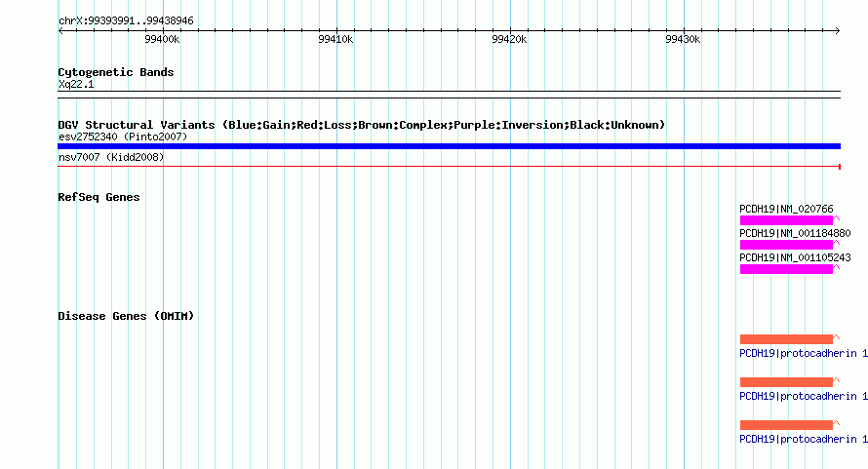Click the 99420k ruler tick label

(509, 39)
